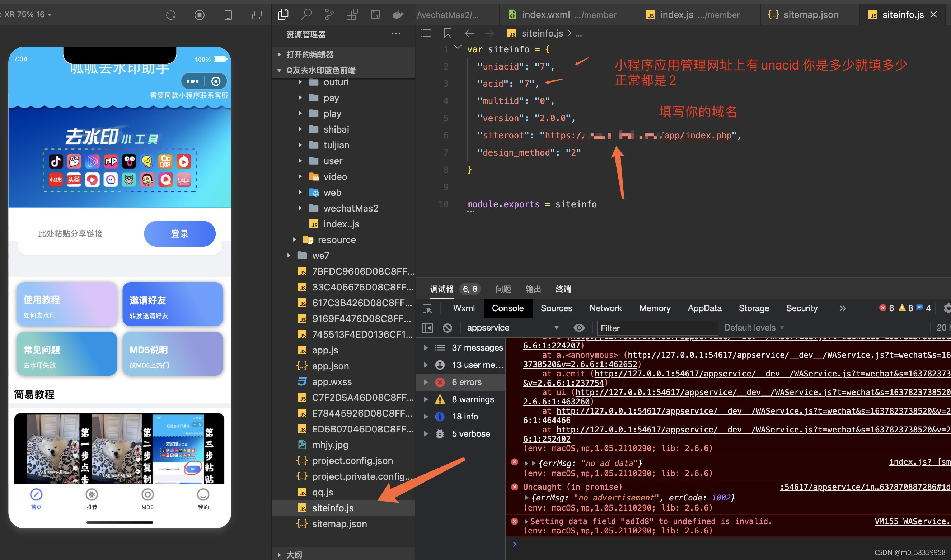Switch to the Network tab

(605, 308)
